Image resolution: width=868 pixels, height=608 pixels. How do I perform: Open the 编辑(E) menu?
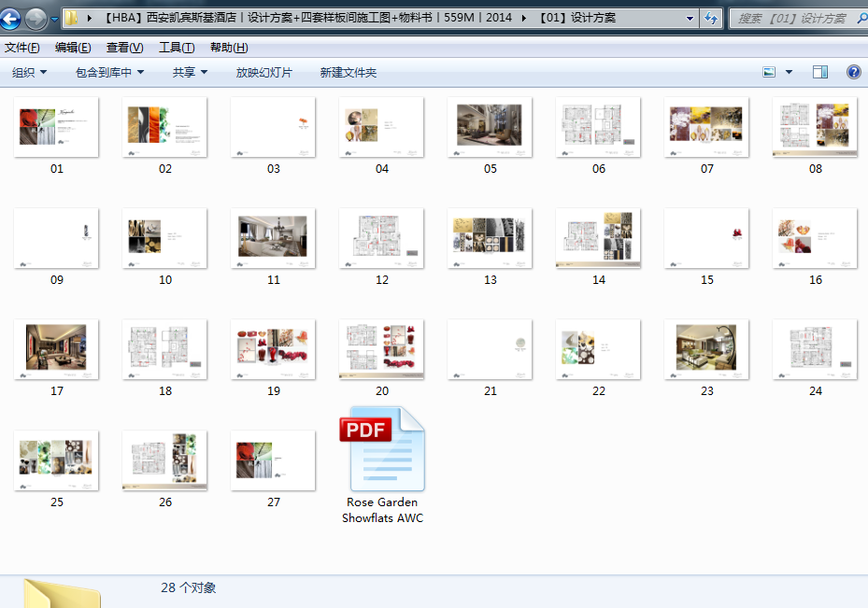click(73, 48)
